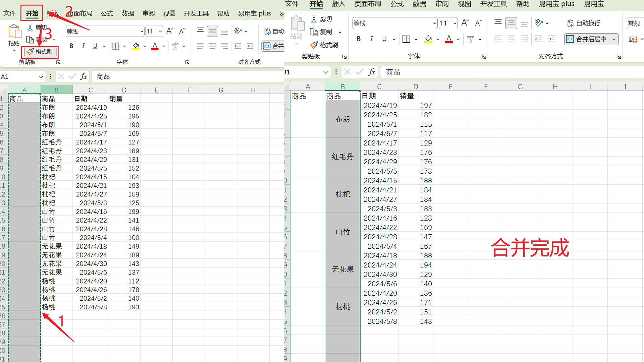
Task: Click the wén phonetic guide icon, right window
Action: pyautogui.click(x=471, y=39)
